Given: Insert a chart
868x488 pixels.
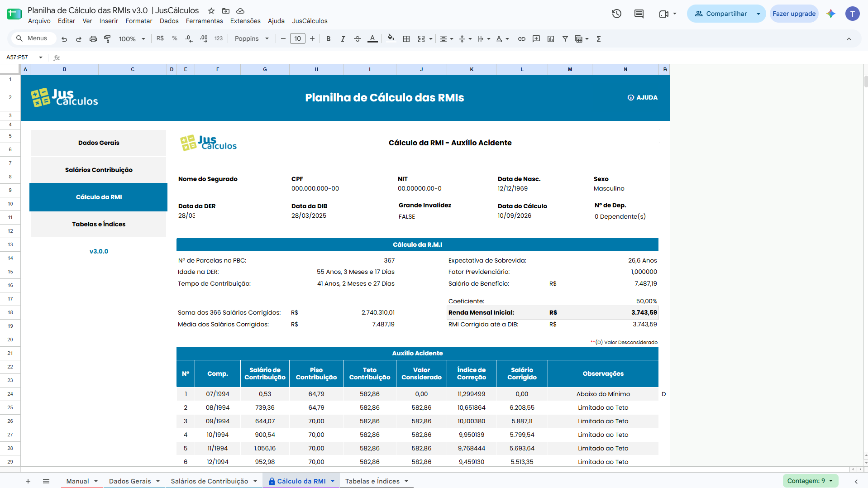Looking at the screenshot, I should tap(551, 39).
